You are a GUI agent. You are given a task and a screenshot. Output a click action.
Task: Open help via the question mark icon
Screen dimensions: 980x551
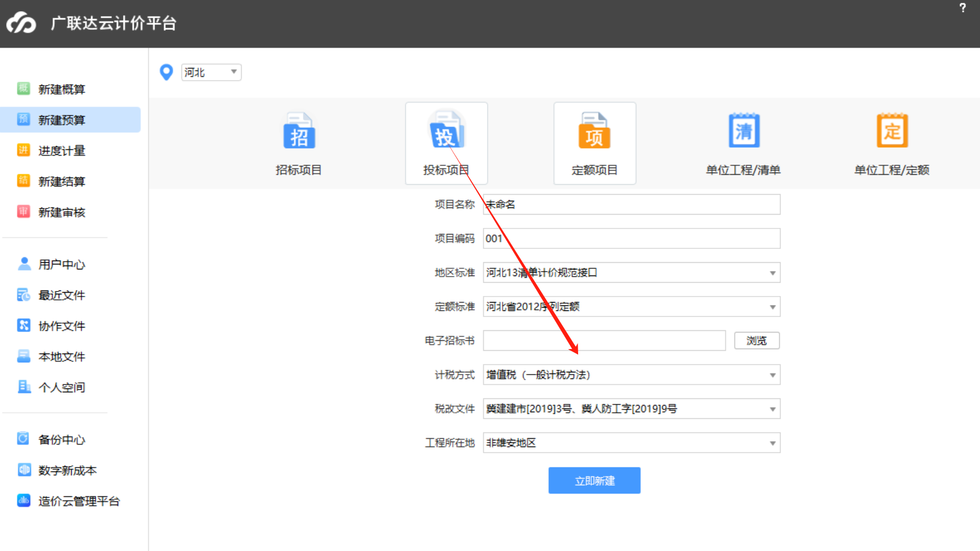962,8
